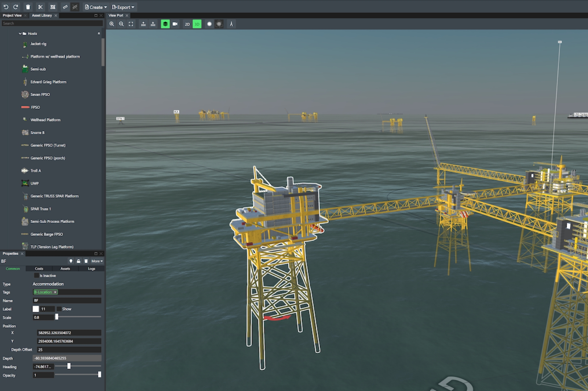Viewport: 588px width, 391px height.
Task: Open the Export dropdown menu
Action: 123,7
